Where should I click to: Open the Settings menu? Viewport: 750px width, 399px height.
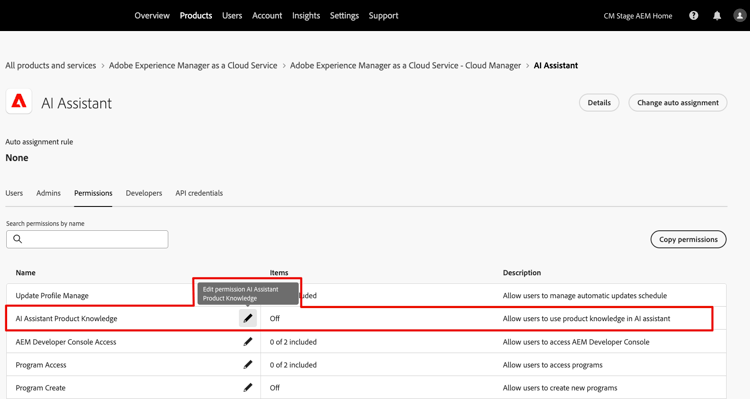344,16
